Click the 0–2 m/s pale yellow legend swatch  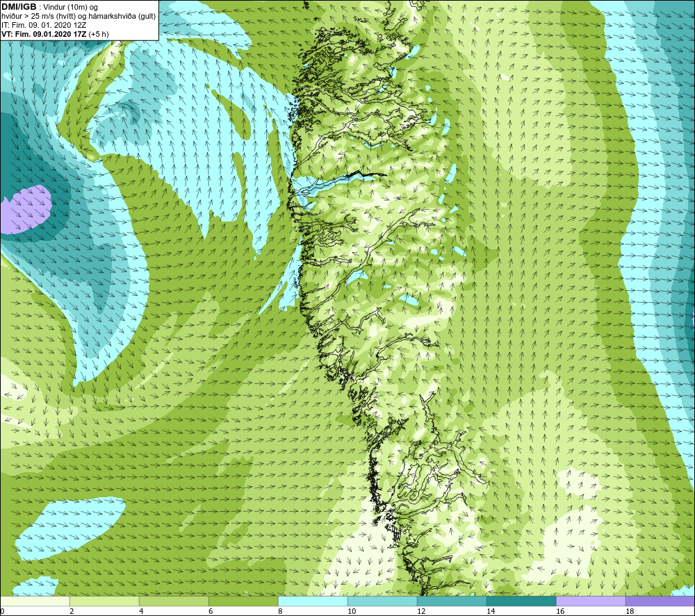(x=35, y=601)
